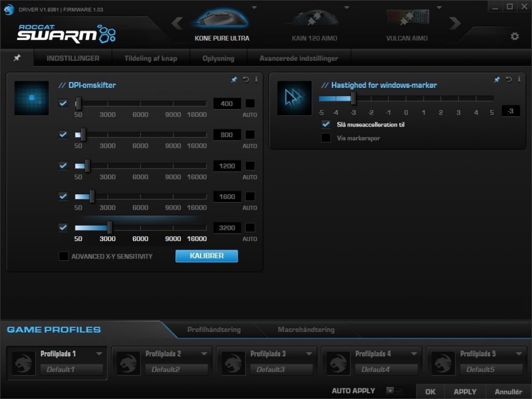Disable the 1200 DPI level checkbox
The width and height of the screenshot is (532, 399).
coord(63,165)
